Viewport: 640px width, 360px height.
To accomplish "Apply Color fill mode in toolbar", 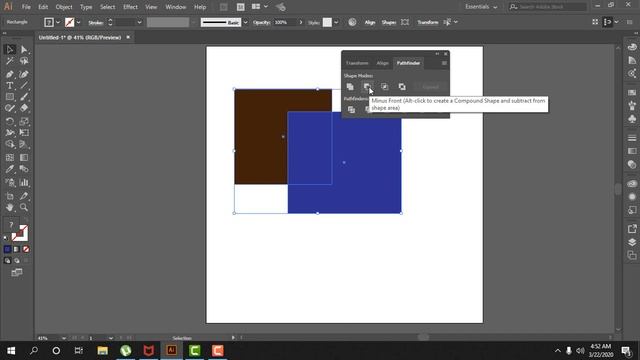I will pyautogui.click(x=7, y=249).
